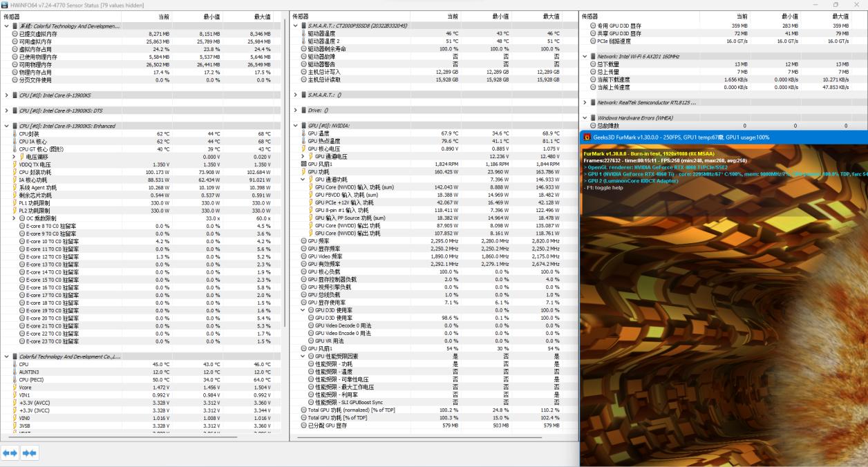Click the FurMark icon on its title bar

tap(587, 137)
